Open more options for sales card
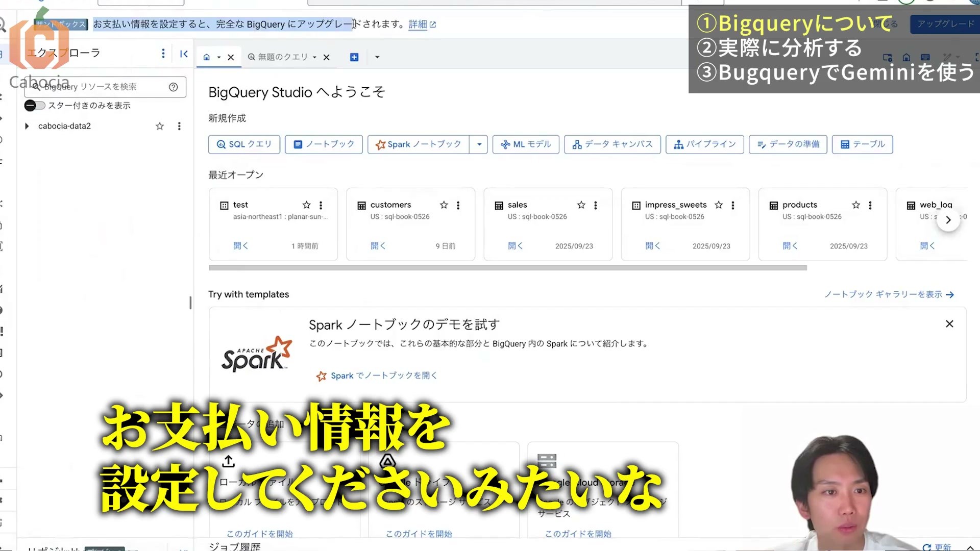The image size is (980, 551). point(596,205)
